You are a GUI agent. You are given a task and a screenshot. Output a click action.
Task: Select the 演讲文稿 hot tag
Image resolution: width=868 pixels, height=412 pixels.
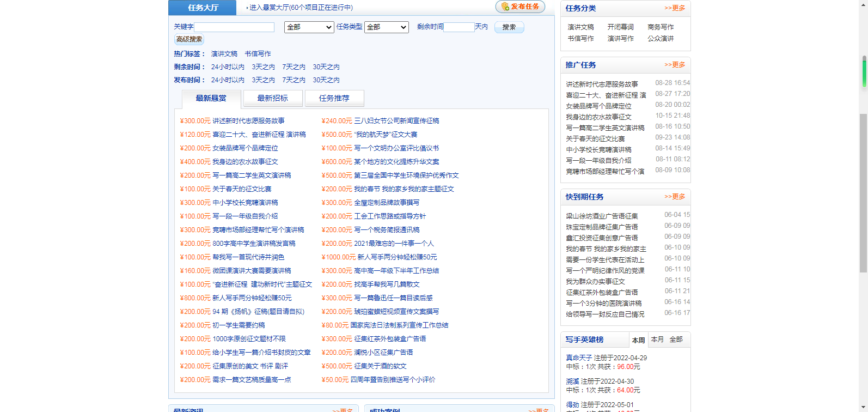tap(224, 54)
